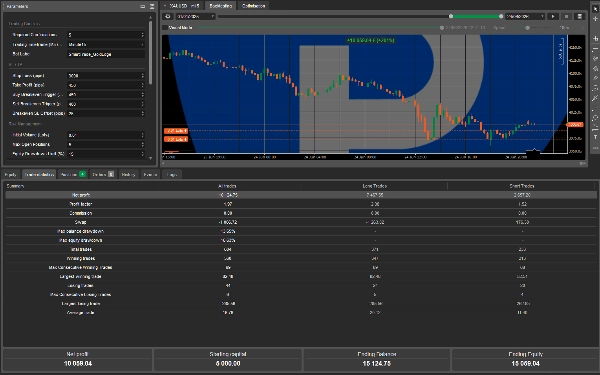This screenshot has width=600, height=375.
Task: Open the Positions tab
Action: (x=73, y=174)
